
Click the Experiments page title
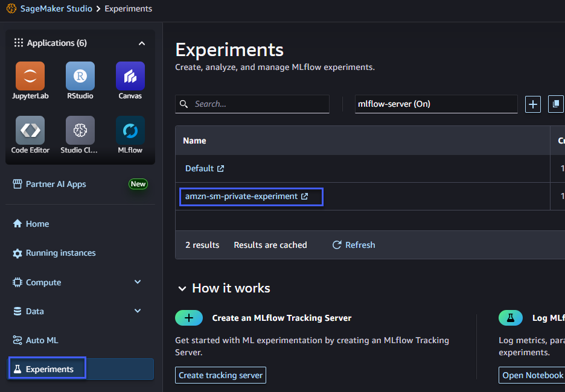tap(229, 49)
